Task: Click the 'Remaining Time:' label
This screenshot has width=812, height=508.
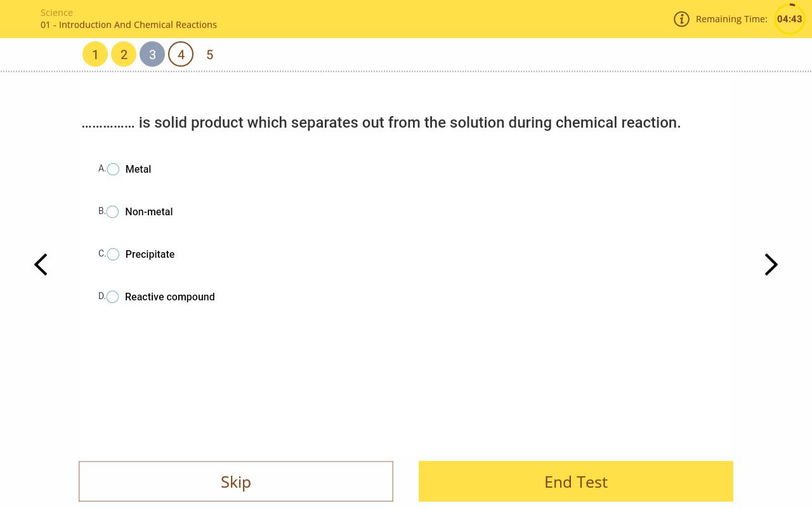Action: pos(731,19)
